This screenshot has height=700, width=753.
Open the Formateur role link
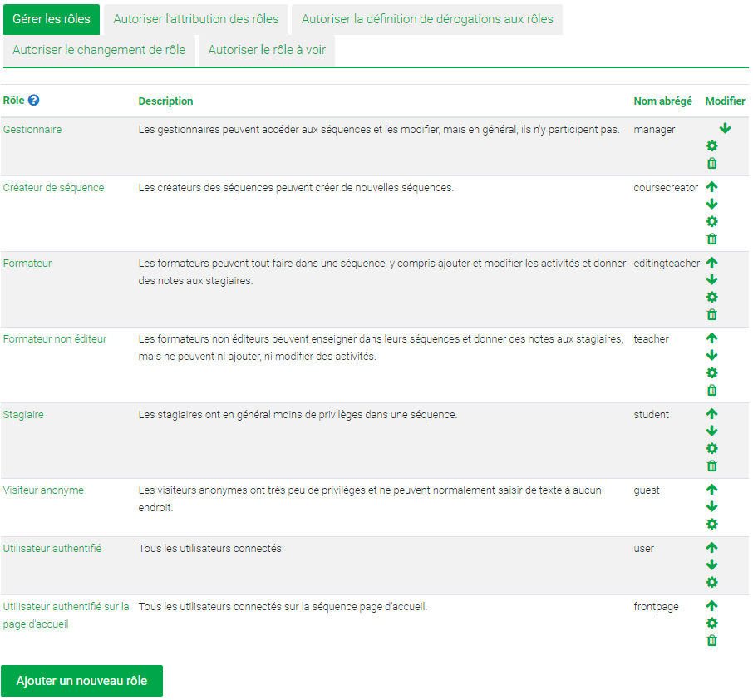tap(27, 264)
